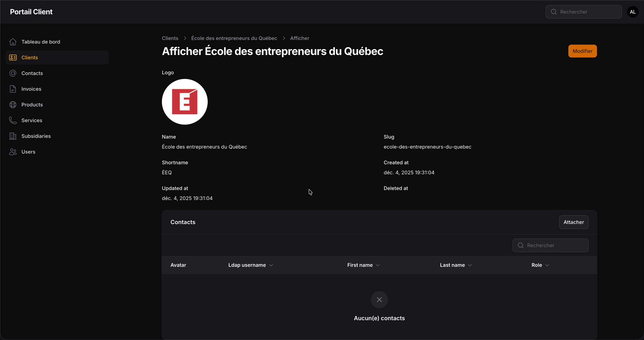Click the Clients ID card icon
Image resolution: width=644 pixels, height=340 pixels.
[13, 57]
